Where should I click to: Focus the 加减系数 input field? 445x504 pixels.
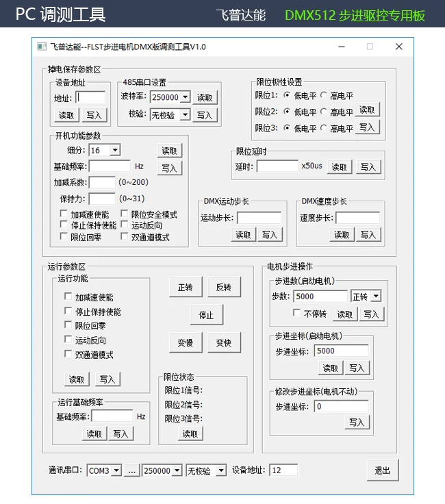point(102,182)
